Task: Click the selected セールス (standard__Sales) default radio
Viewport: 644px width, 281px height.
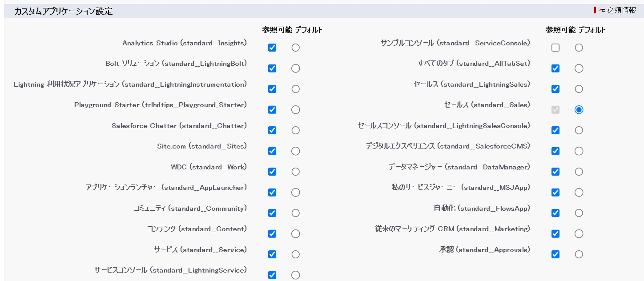Action: coord(579,110)
